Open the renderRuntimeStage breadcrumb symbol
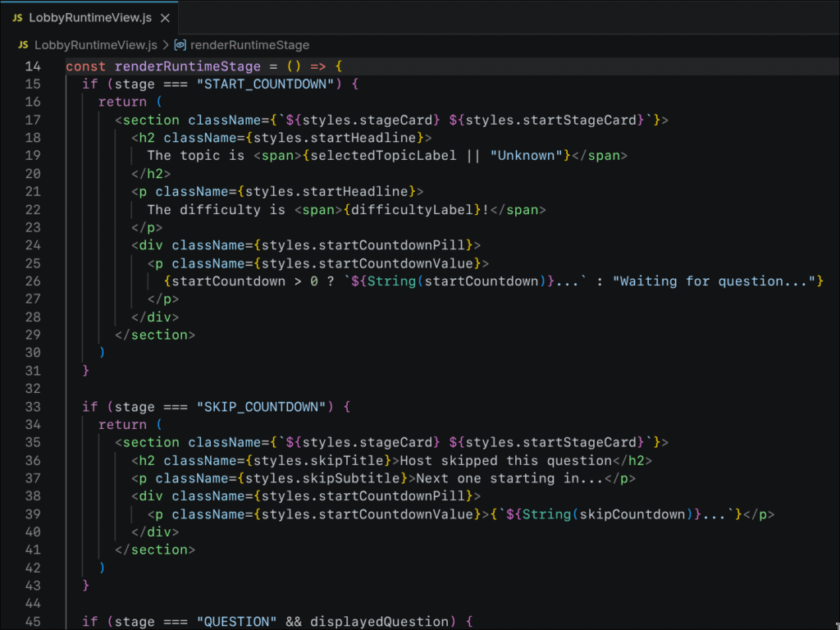Viewport: 840px width, 630px height. 249,45
